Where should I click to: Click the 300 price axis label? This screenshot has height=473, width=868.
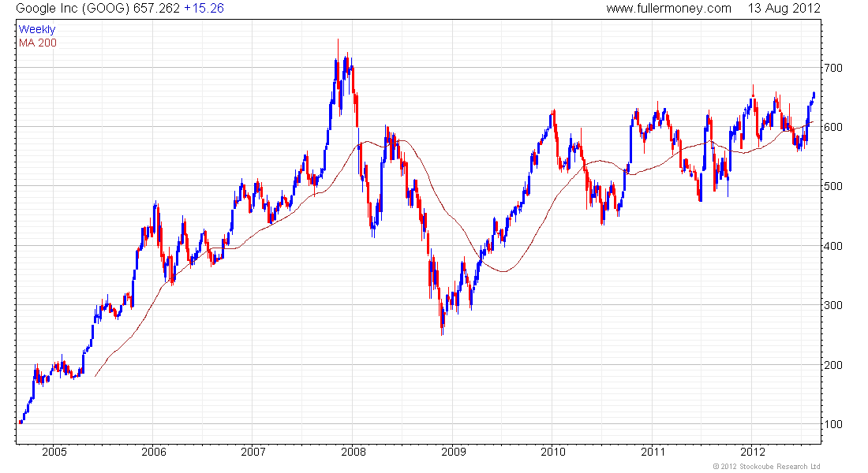tap(833, 305)
